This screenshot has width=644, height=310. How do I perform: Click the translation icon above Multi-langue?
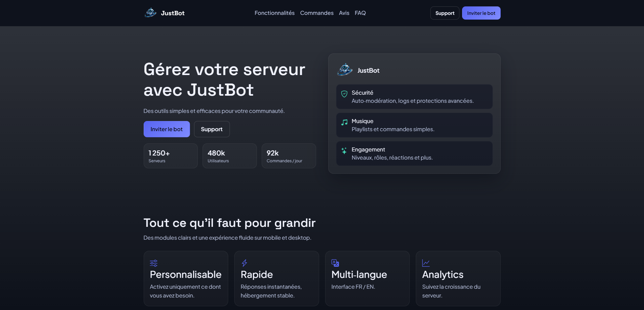point(335,263)
